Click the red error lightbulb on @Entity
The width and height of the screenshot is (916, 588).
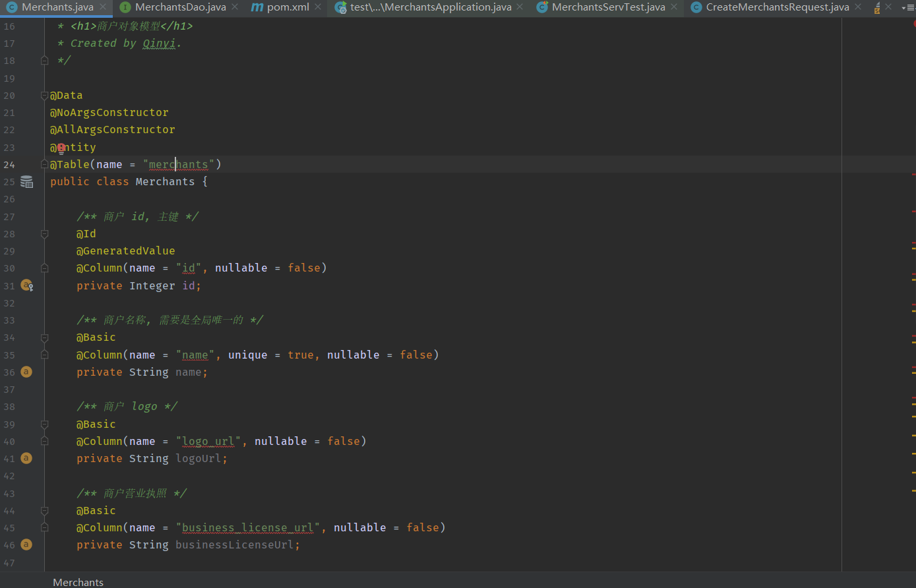[x=61, y=148]
